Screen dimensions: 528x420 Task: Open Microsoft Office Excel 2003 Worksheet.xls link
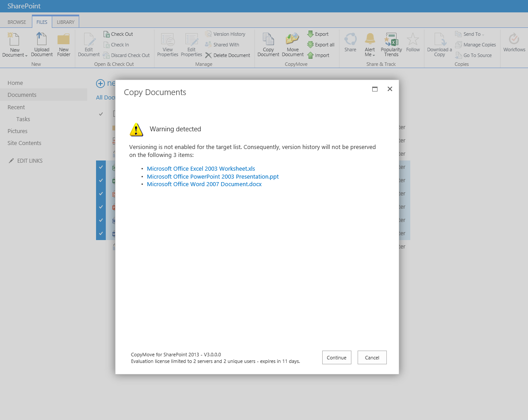(x=201, y=169)
